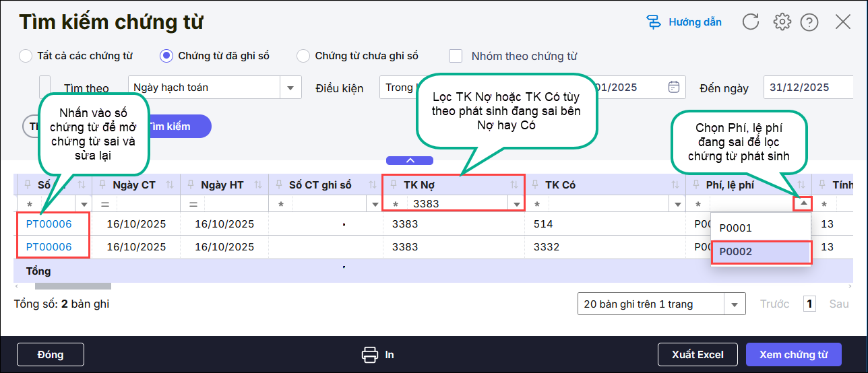Click sort arrows on Ngày CT column
The width and height of the screenshot is (868, 373).
[170, 185]
